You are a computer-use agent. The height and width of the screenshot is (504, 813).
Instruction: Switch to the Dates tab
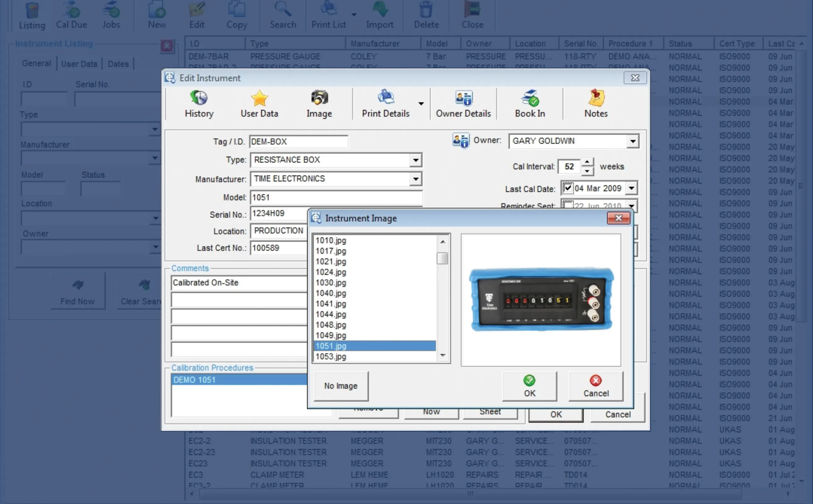coord(118,64)
